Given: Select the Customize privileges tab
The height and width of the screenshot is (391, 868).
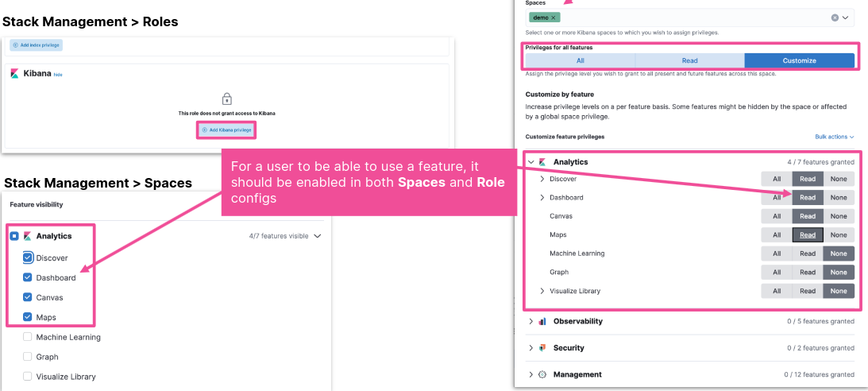Looking at the screenshot, I should (x=799, y=60).
